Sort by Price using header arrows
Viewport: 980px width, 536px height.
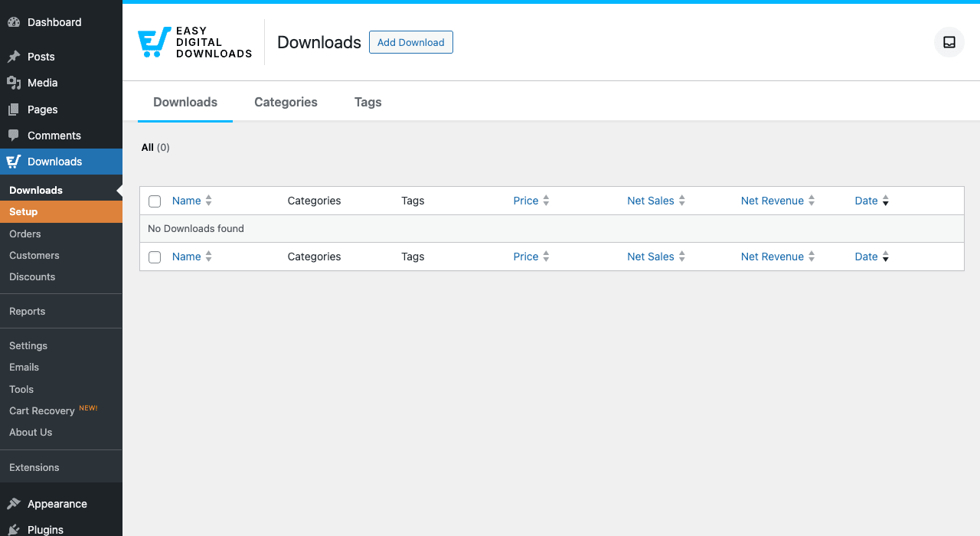(546, 201)
